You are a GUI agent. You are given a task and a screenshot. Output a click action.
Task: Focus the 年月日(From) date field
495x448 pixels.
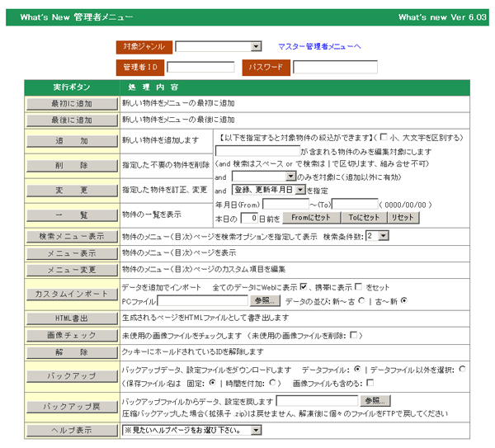coord(285,205)
